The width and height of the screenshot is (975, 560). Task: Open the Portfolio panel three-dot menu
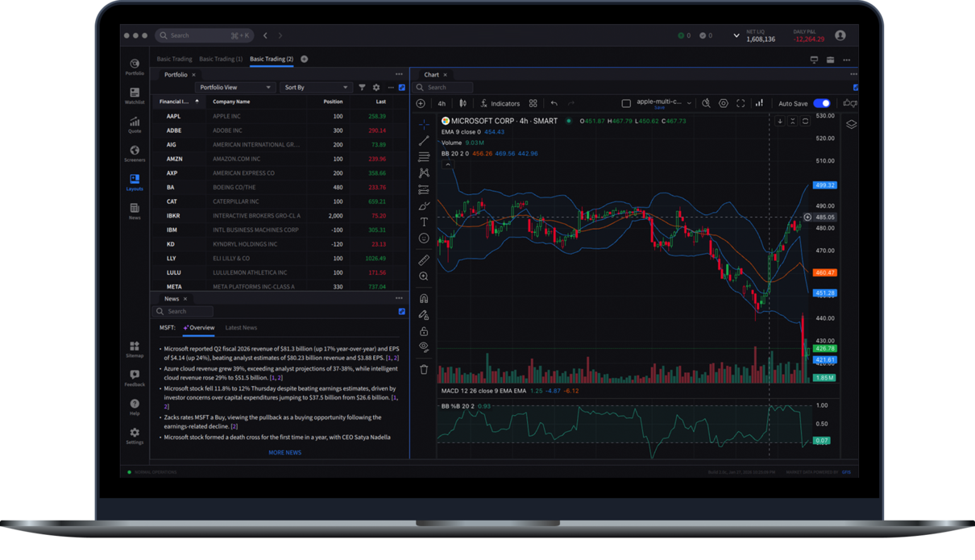399,74
